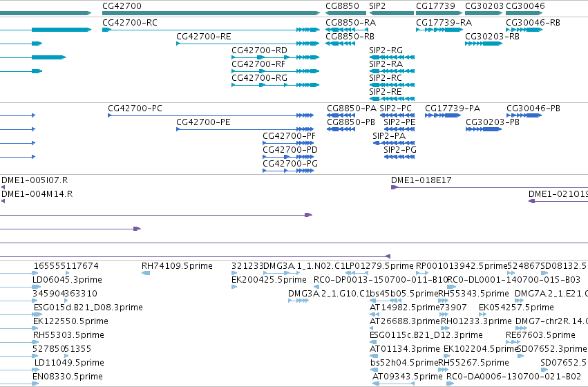588x387 pixels.
Task: Select protein CG42700-PG
Action: pos(290,164)
